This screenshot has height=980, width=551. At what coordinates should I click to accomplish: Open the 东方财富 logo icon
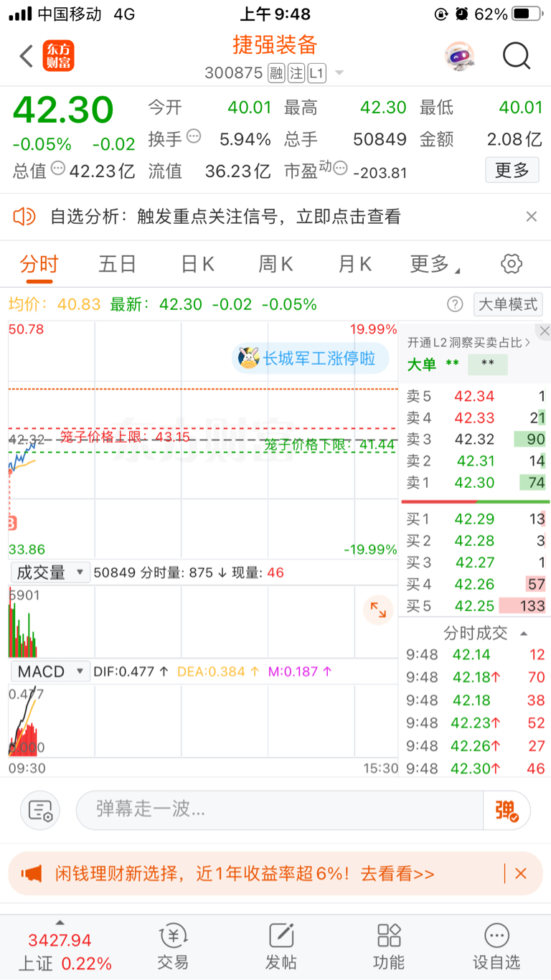click(x=59, y=56)
